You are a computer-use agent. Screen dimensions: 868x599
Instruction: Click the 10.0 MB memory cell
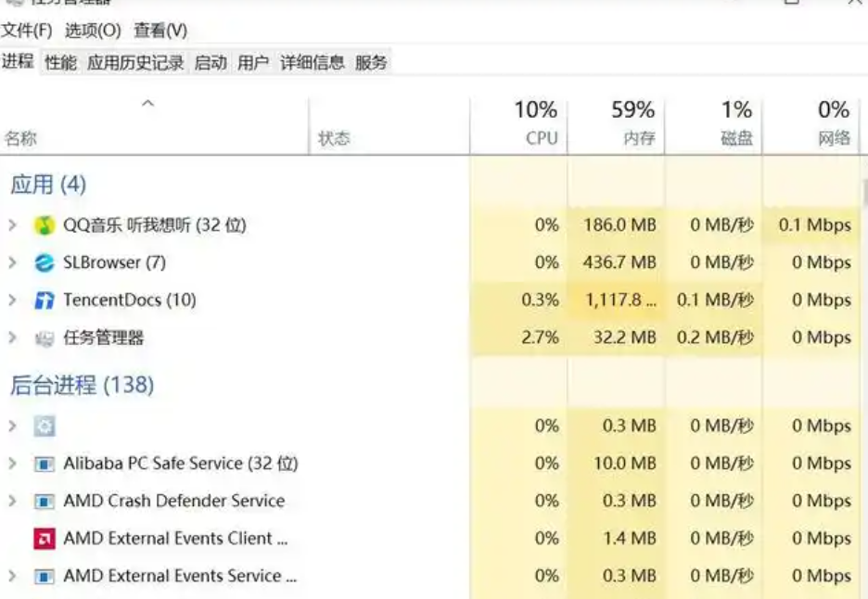616,464
